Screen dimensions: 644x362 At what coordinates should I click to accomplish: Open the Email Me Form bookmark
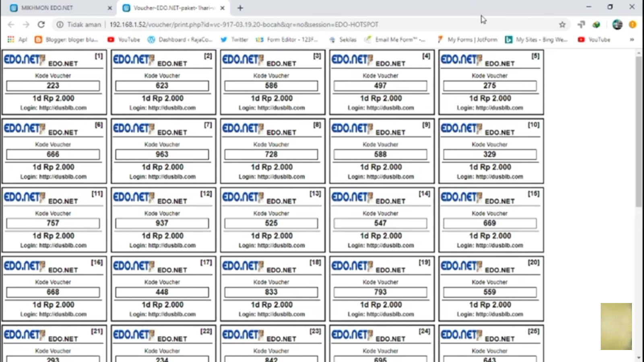click(x=395, y=39)
